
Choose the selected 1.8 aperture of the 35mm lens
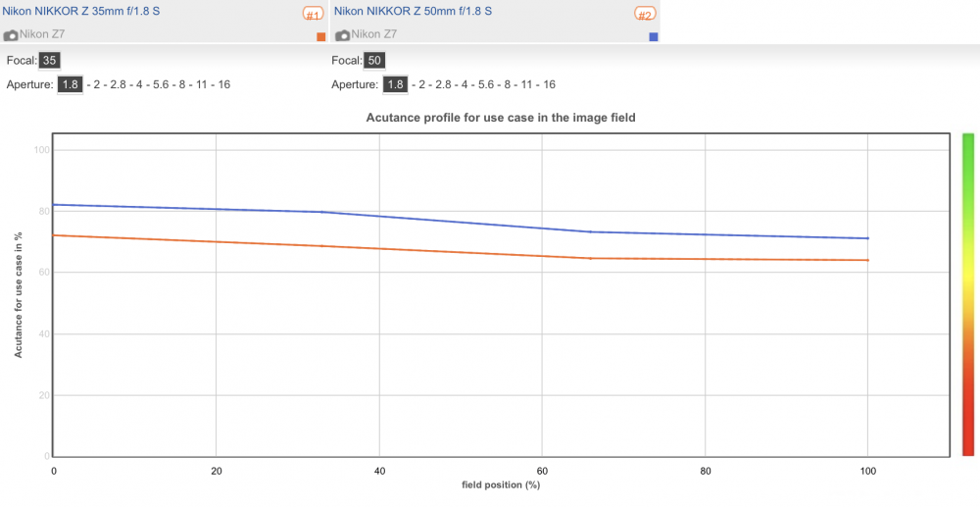70,84
